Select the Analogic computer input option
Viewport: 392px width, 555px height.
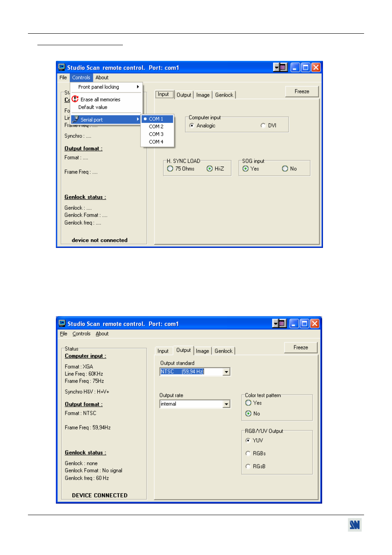pyautogui.click(x=192, y=125)
